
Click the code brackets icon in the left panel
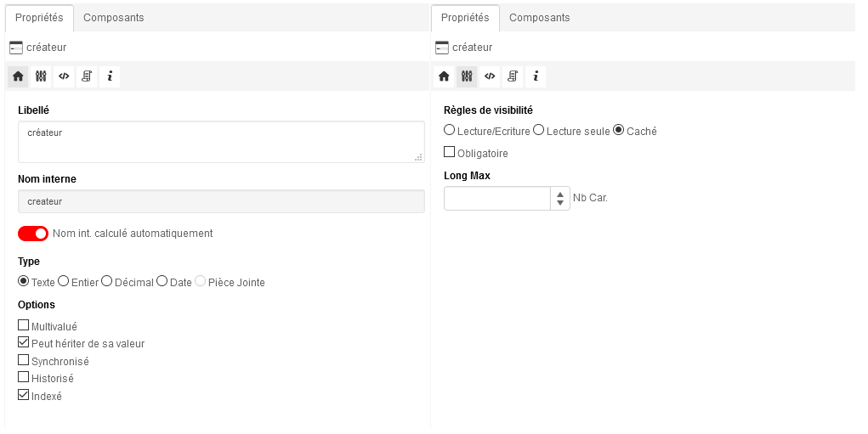click(x=64, y=76)
